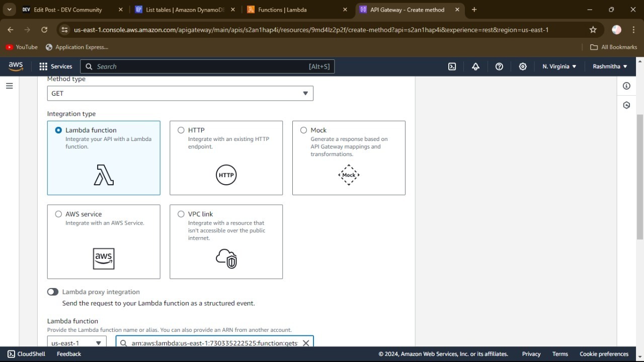Bookmark this page with star icon
This screenshot has width=644, height=362.
(593, 30)
